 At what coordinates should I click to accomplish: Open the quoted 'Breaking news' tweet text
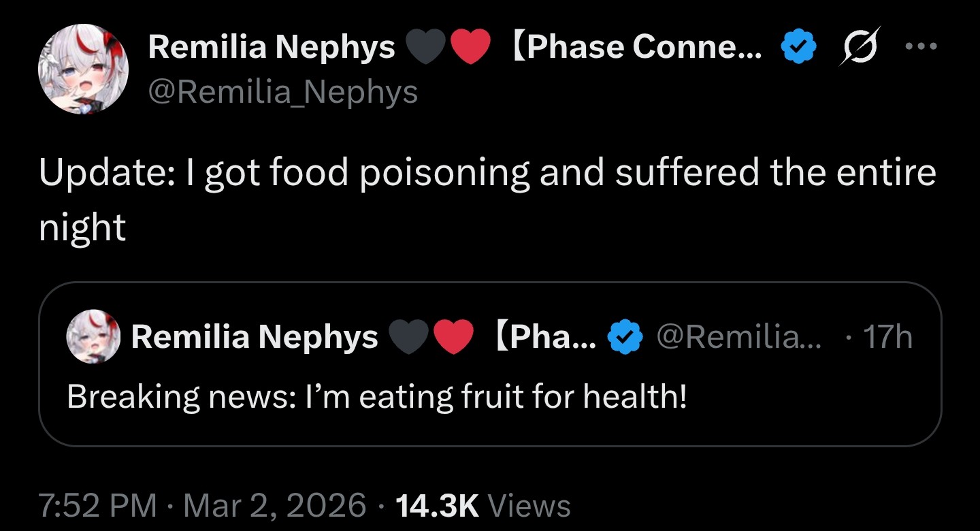(x=377, y=397)
